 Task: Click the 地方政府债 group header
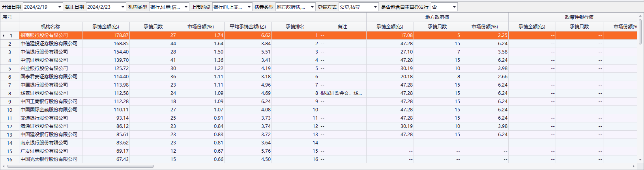pos(437,17)
